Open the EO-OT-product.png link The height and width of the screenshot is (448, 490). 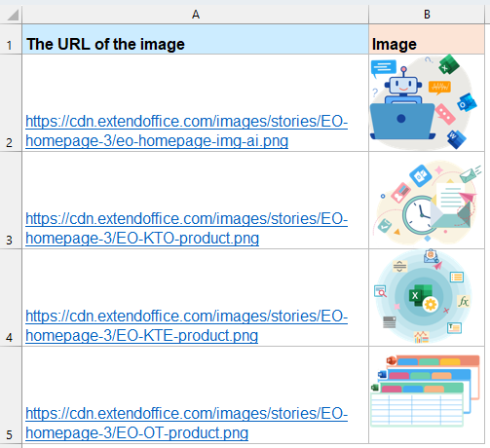(186, 424)
